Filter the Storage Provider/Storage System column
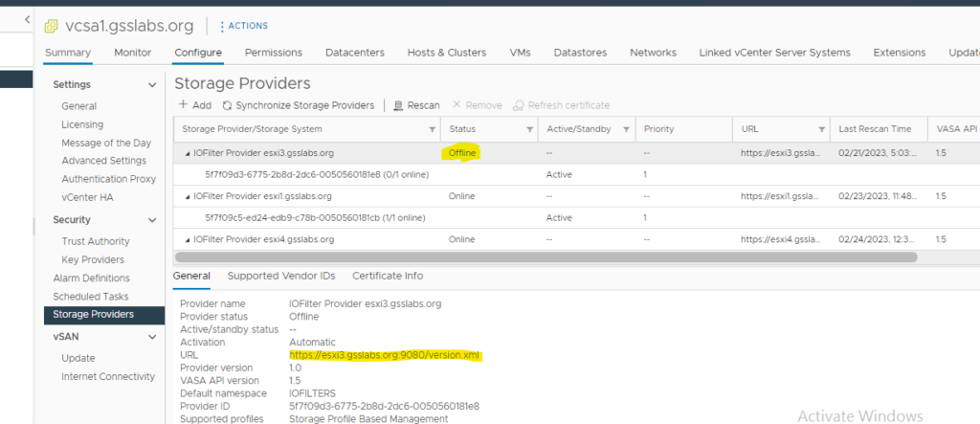 tap(432, 129)
